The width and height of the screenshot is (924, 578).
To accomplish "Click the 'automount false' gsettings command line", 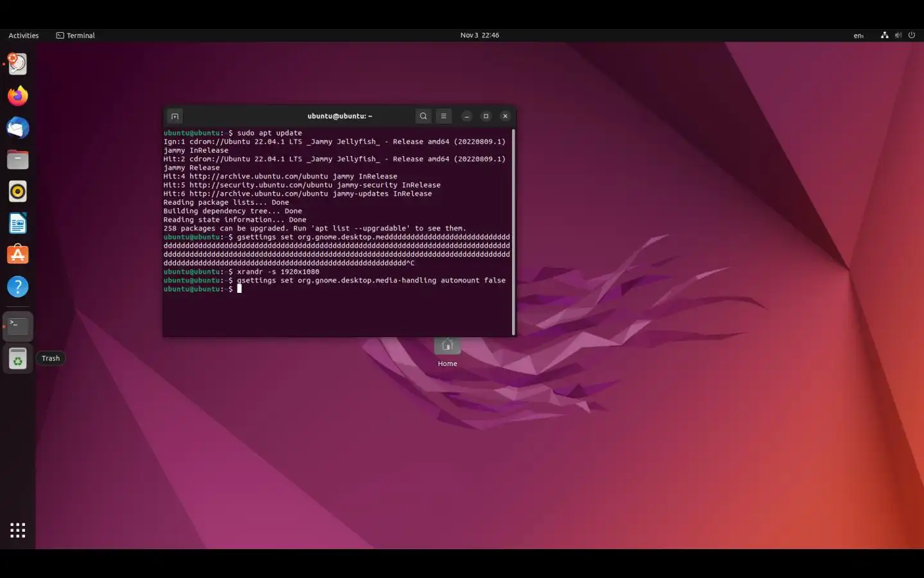I will click(x=334, y=280).
